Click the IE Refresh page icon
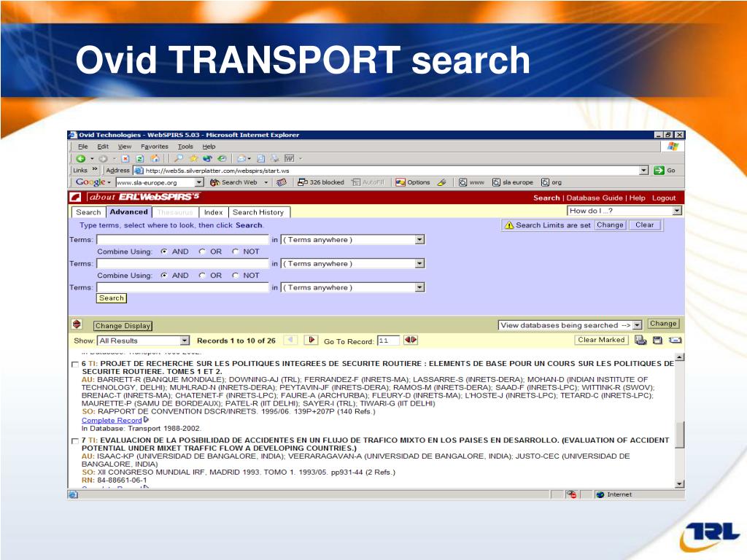747x560 pixels. [x=139, y=158]
